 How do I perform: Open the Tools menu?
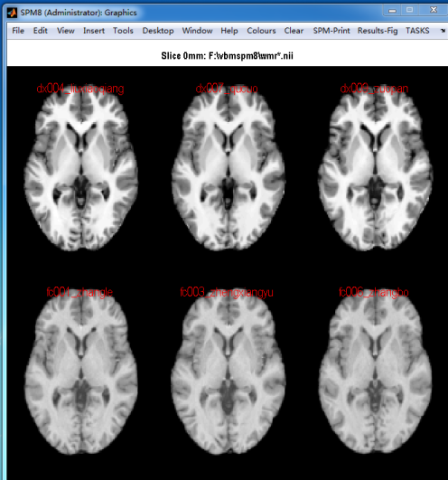[123, 31]
